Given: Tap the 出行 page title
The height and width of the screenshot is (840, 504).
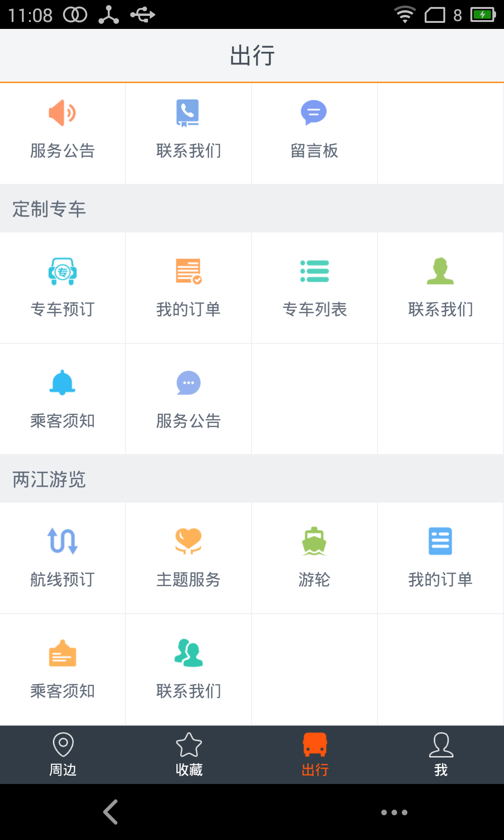Looking at the screenshot, I should [x=252, y=56].
